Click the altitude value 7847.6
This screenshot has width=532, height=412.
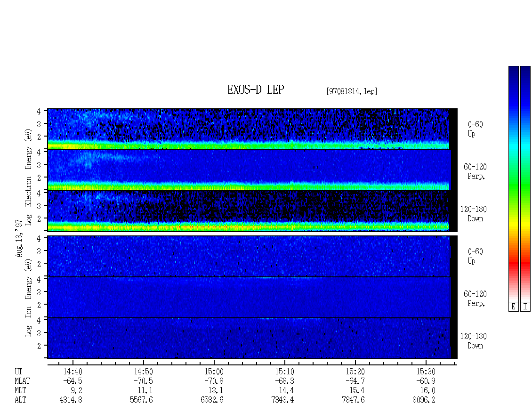[x=353, y=400]
